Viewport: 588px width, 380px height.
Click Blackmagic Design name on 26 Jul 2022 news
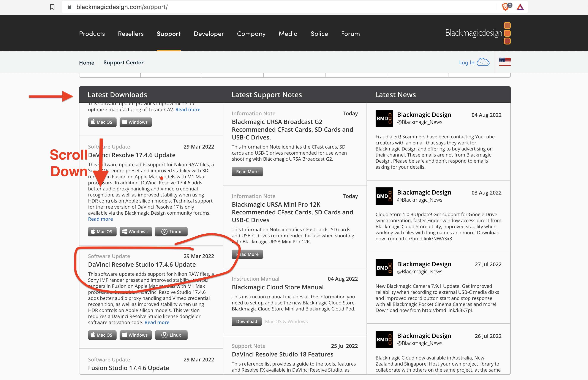(424, 336)
